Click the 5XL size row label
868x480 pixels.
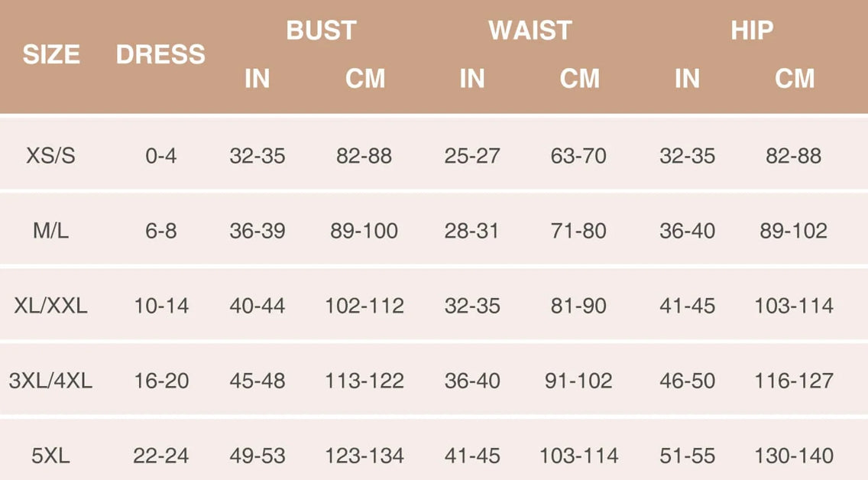click(x=51, y=456)
